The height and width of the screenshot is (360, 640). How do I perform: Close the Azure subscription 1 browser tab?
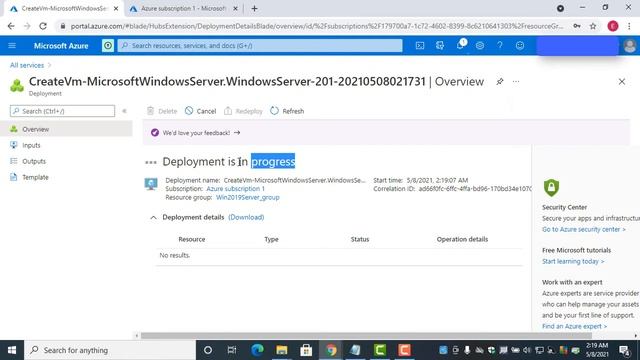[x=235, y=8]
